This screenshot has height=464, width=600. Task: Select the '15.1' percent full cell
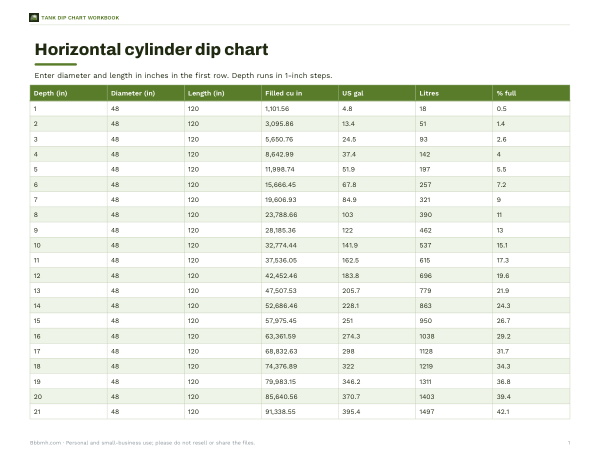[x=532, y=245]
